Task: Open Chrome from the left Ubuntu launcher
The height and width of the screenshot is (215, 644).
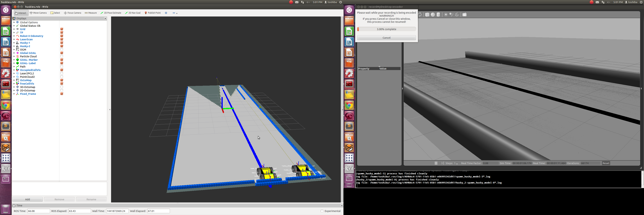Action: click(x=6, y=106)
